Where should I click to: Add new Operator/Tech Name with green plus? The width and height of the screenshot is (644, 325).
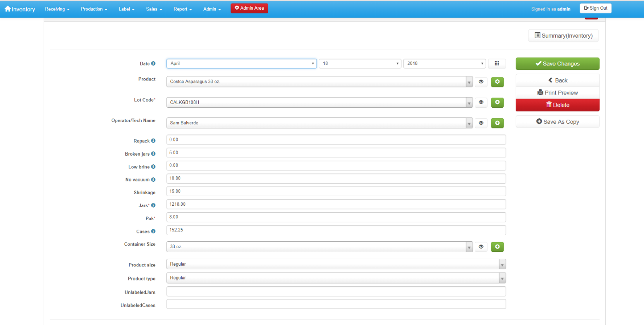pos(497,123)
